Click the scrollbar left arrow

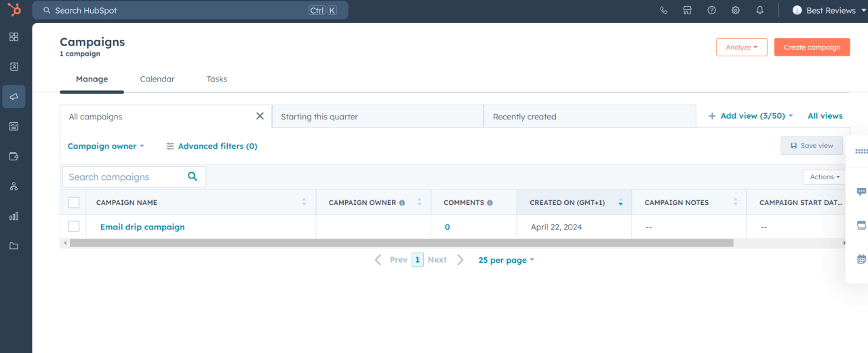click(x=64, y=243)
